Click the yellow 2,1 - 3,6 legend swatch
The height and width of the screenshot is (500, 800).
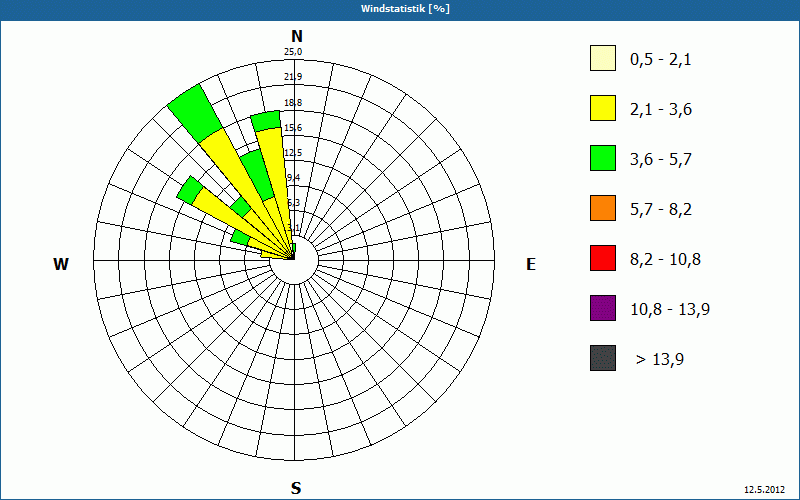pos(603,108)
